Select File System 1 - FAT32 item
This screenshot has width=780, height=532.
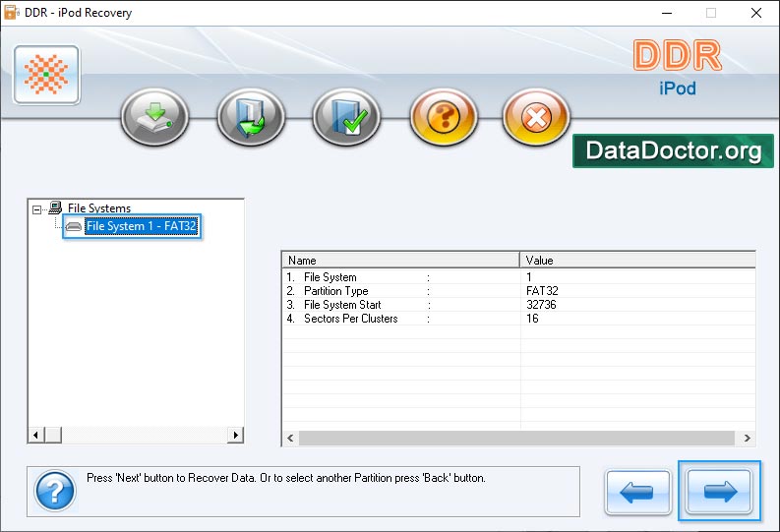click(142, 226)
